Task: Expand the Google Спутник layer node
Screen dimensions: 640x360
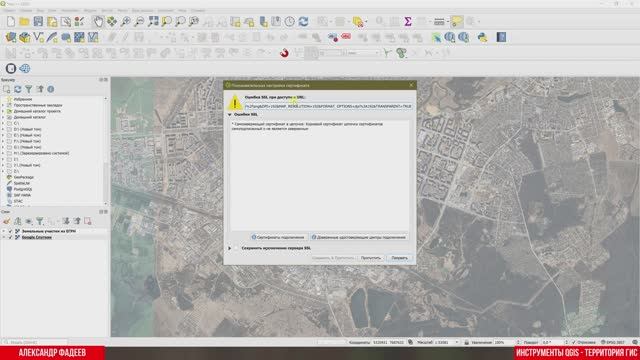Action: (x=4, y=237)
